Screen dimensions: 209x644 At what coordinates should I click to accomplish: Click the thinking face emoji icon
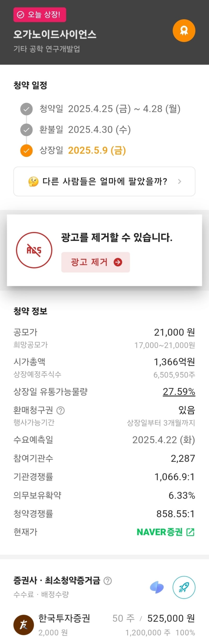click(33, 182)
